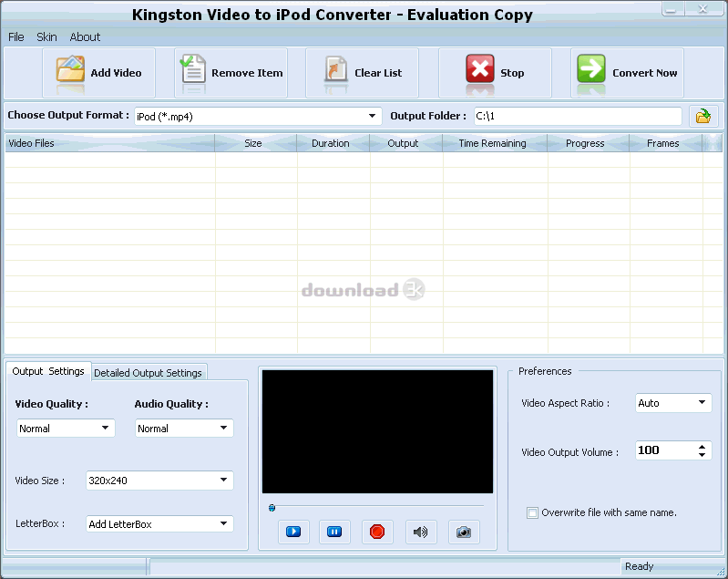The image size is (728, 579).
Task: Browse for output folder with folder icon
Action: [x=703, y=116]
